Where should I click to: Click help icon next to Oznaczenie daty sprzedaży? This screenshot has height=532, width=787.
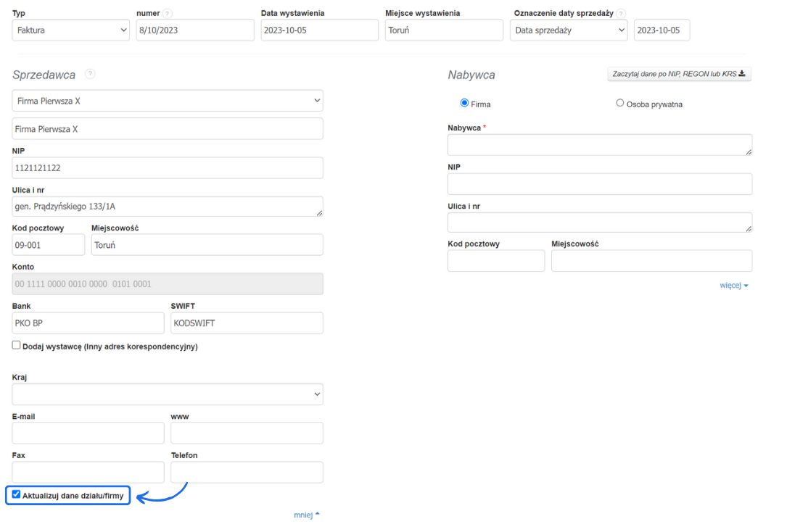point(620,14)
